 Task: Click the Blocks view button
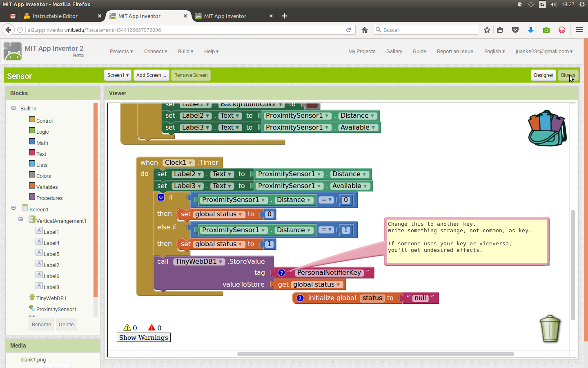click(x=568, y=75)
